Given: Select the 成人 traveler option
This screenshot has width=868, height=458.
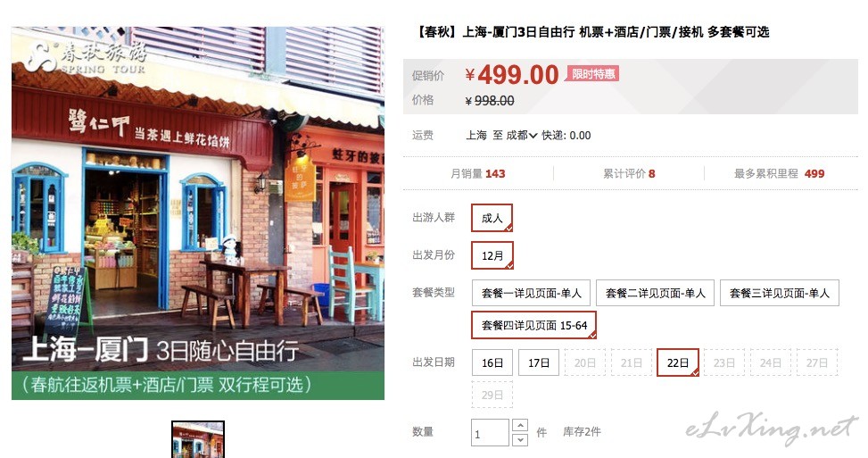Looking at the screenshot, I should 492,218.
